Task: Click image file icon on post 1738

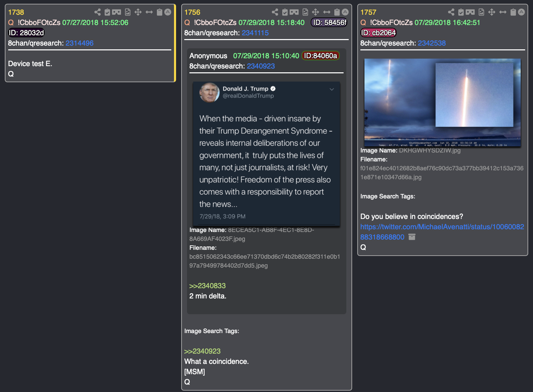Action: pyautogui.click(x=128, y=12)
